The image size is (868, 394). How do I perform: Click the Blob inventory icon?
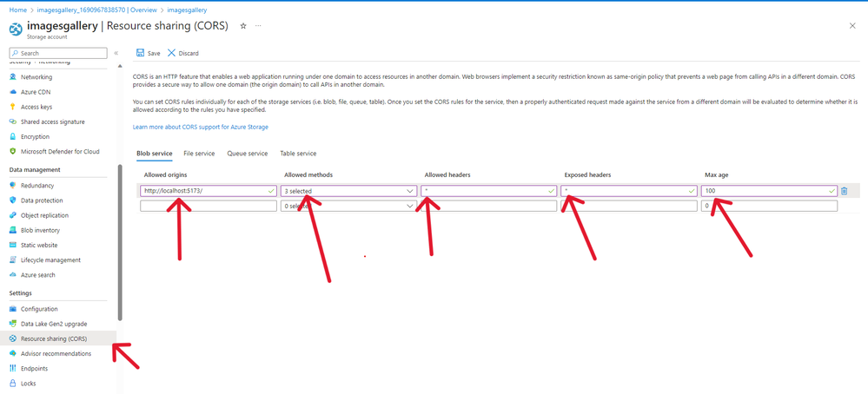point(13,231)
